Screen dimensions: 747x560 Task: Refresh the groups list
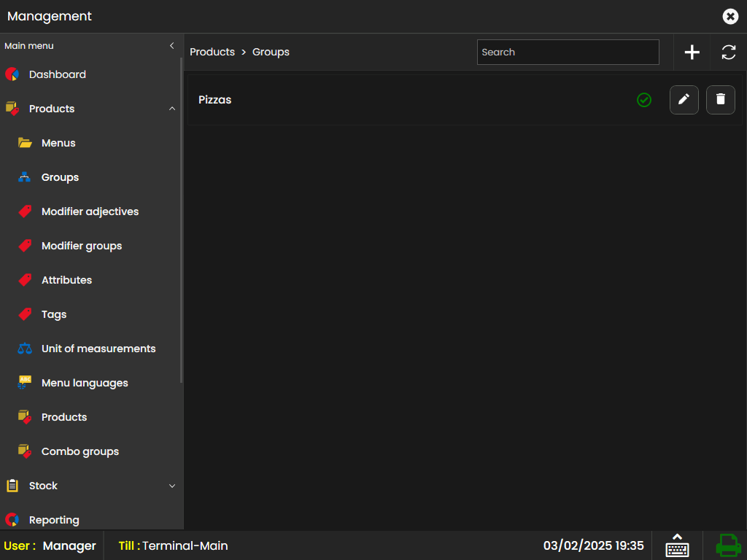[x=728, y=52]
